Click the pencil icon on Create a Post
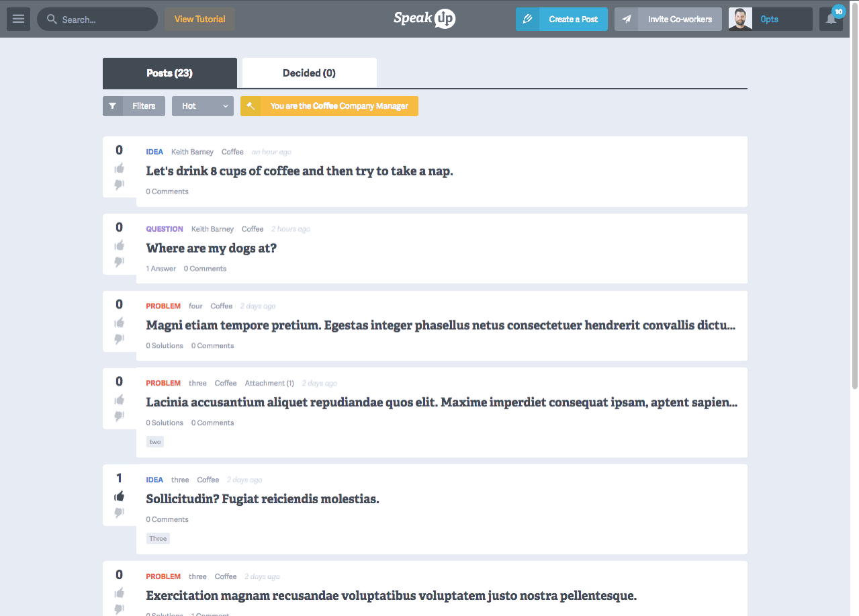The image size is (859, 616). [527, 19]
